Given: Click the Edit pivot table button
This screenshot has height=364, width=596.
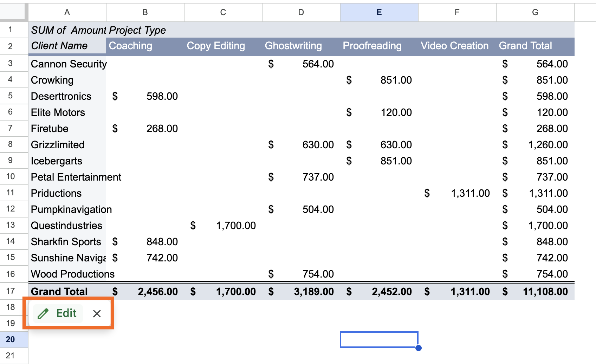Looking at the screenshot, I should pos(58,313).
